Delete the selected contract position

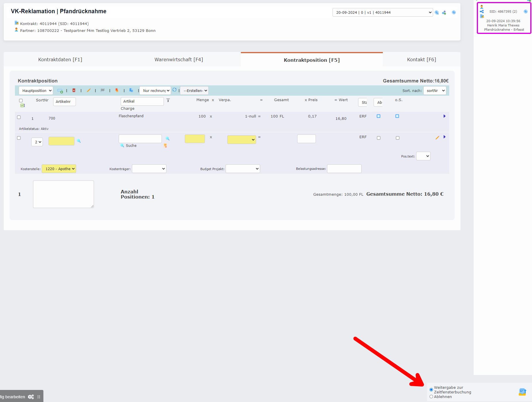(x=74, y=90)
